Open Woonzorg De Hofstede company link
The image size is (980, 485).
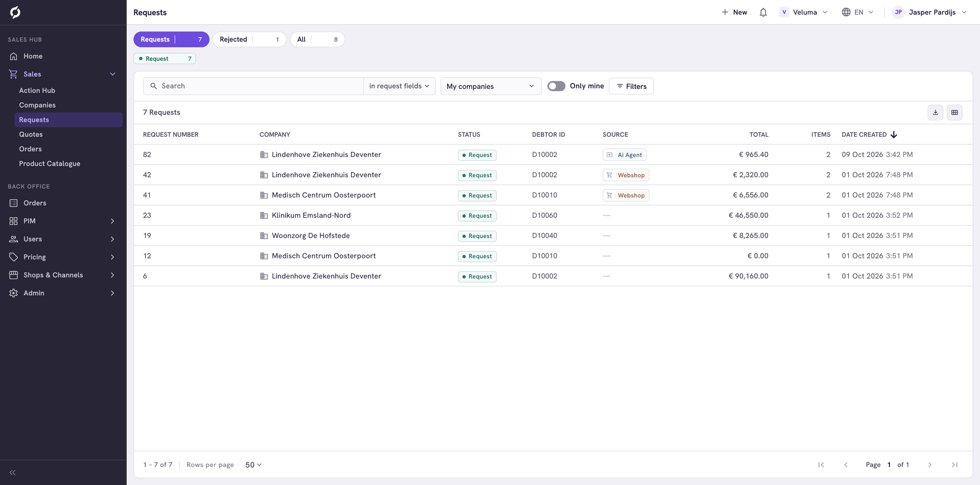[x=311, y=236]
